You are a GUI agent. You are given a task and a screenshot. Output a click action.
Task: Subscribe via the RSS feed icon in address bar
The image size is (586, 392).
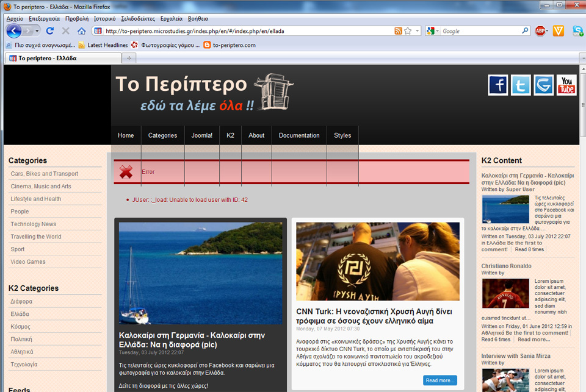pyautogui.click(x=399, y=31)
